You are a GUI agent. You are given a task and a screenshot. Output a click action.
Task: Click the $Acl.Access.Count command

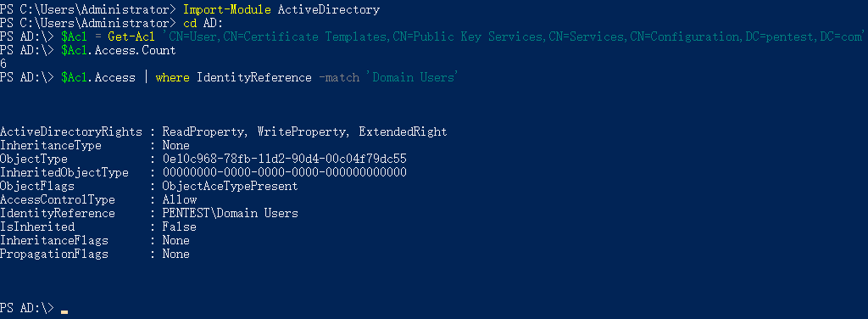pyautogui.click(x=119, y=50)
